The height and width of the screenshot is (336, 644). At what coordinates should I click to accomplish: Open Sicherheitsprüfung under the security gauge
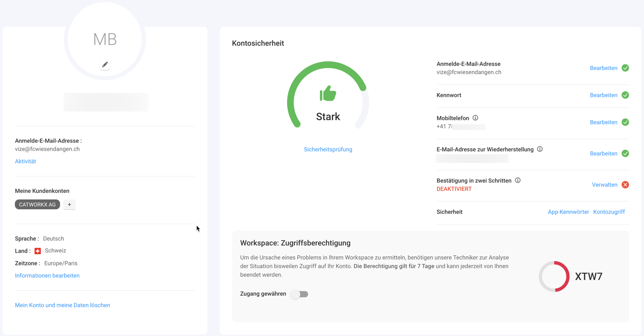(x=328, y=149)
